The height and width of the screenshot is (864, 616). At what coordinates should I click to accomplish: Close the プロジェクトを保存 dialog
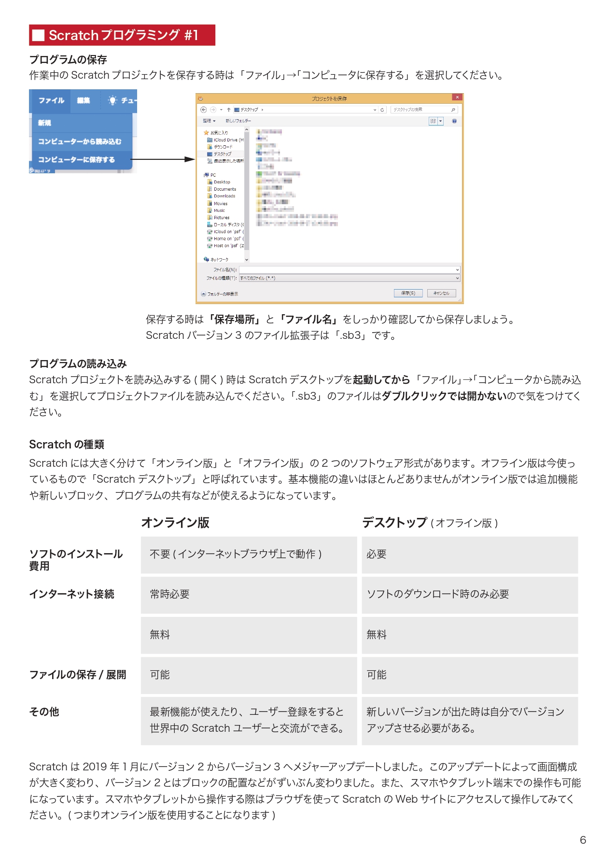click(x=457, y=98)
